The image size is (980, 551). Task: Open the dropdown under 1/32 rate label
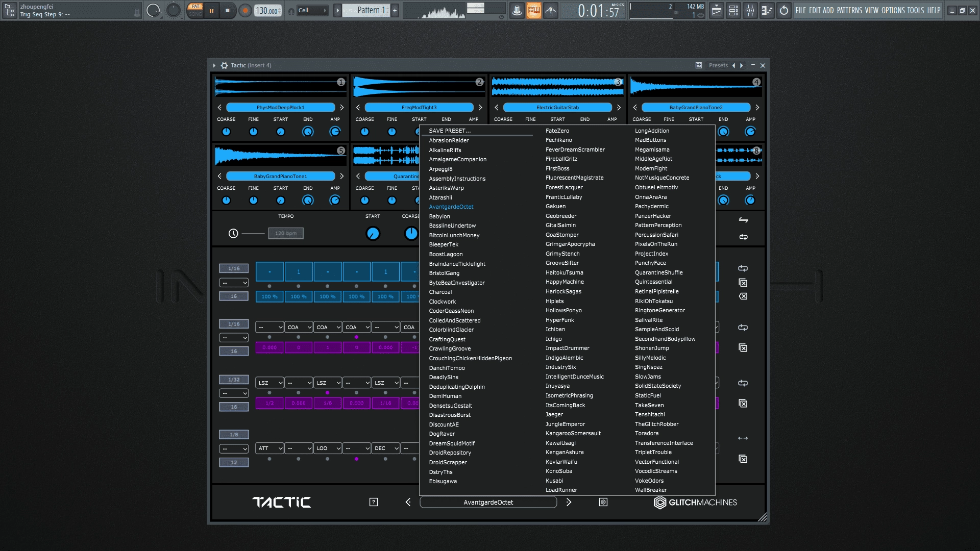pyautogui.click(x=234, y=393)
